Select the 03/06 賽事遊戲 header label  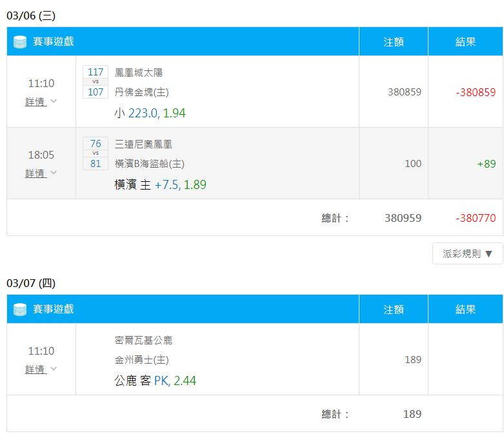pyautogui.click(x=54, y=41)
